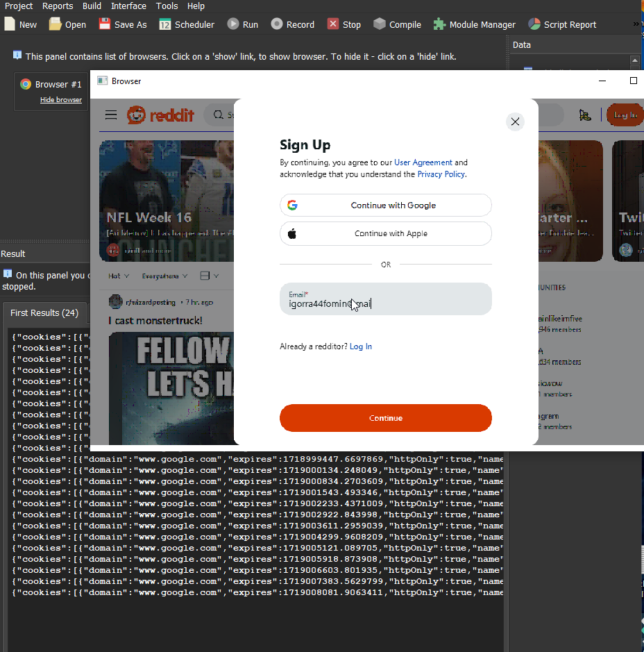This screenshot has height=652, width=644.
Task: Click the Data panel scroll up arrow
Action: point(634,60)
